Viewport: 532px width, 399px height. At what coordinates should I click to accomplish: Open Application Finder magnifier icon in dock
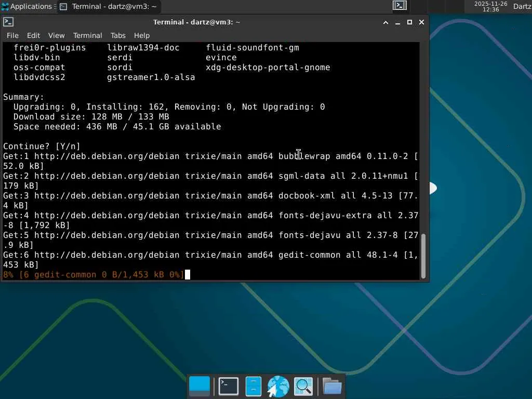303,386
